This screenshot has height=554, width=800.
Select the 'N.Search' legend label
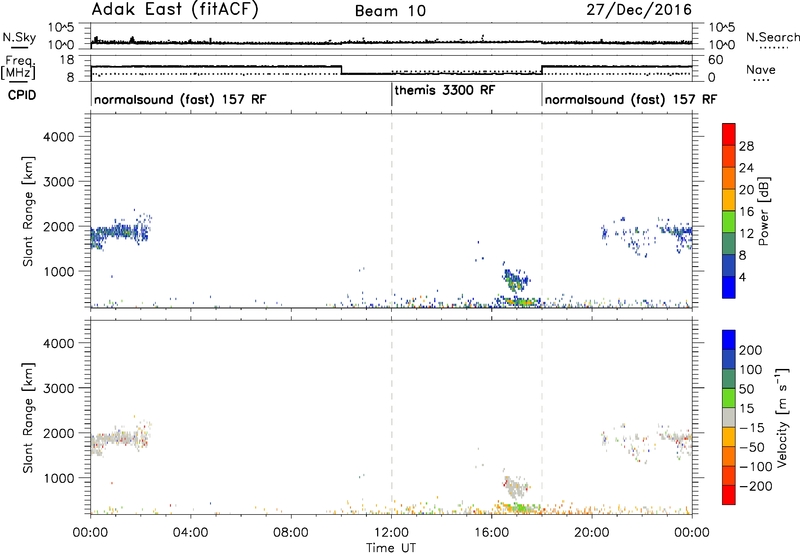772,37
